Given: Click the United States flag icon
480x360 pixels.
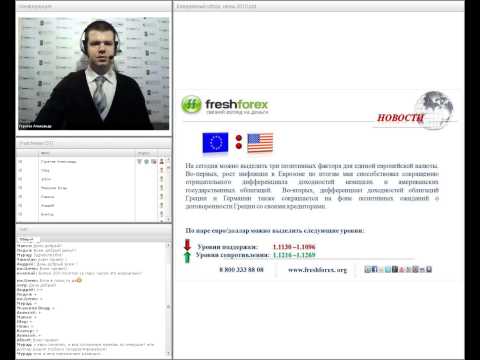Looking at the screenshot, I should coord(260,143).
